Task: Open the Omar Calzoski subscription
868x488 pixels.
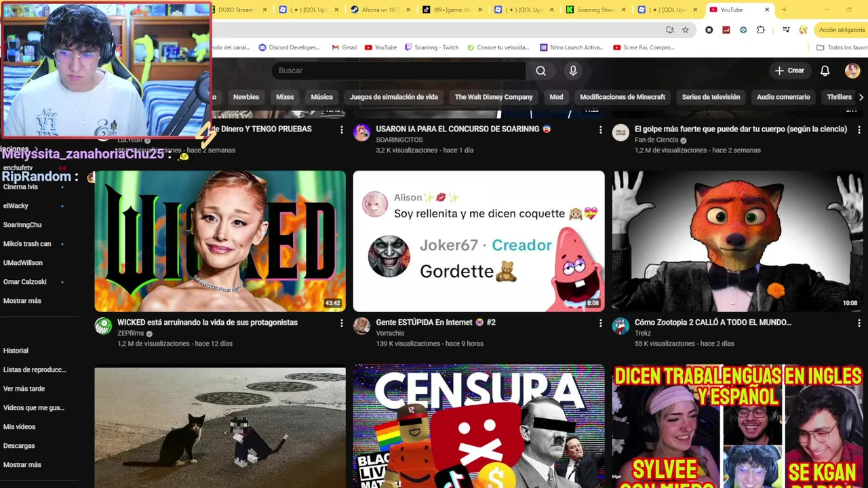Action: [24, 281]
